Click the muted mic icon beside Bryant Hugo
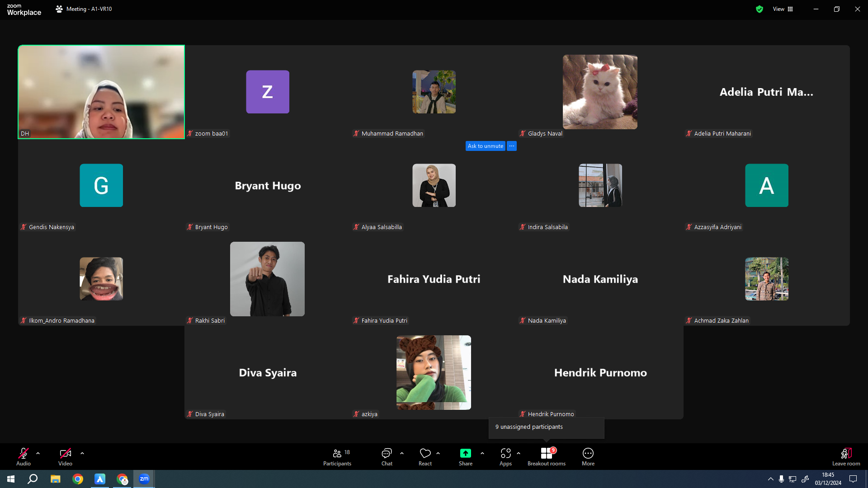The image size is (868, 488). (190, 227)
